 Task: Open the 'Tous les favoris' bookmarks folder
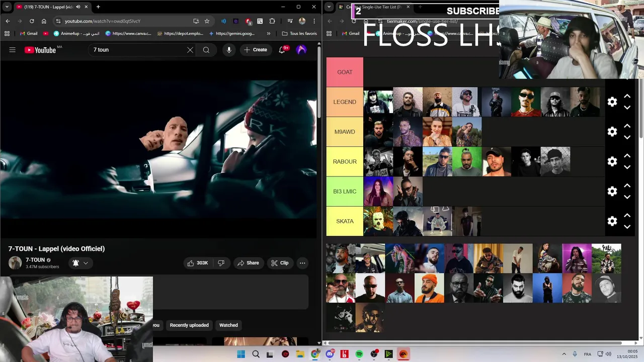pyautogui.click(x=299, y=34)
